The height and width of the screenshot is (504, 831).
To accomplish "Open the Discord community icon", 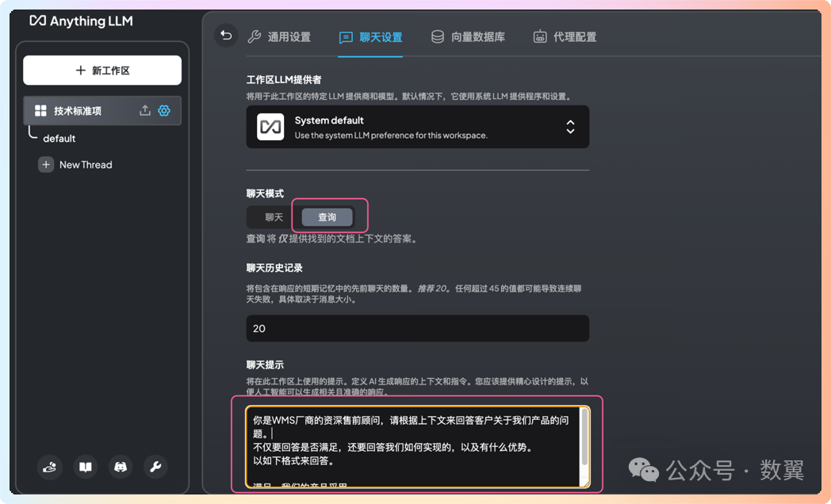I will (x=120, y=468).
